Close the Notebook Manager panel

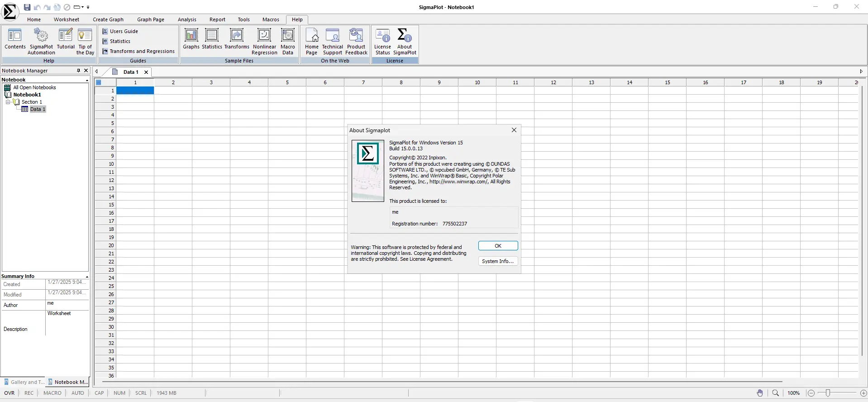[86, 71]
